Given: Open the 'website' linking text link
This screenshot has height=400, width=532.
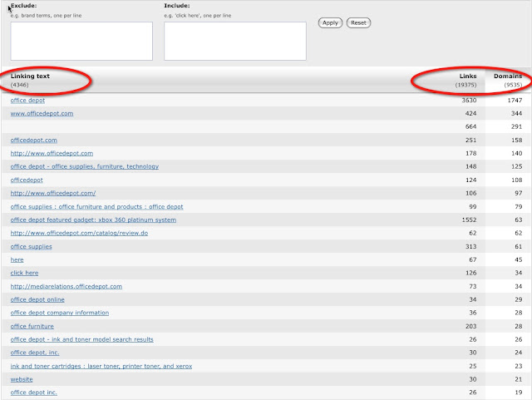Looking at the screenshot, I should point(22,379).
